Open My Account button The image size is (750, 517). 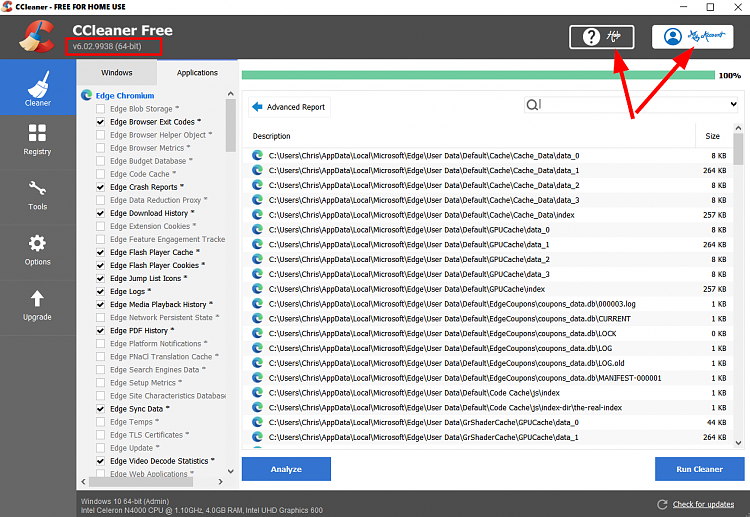tap(693, 37)
